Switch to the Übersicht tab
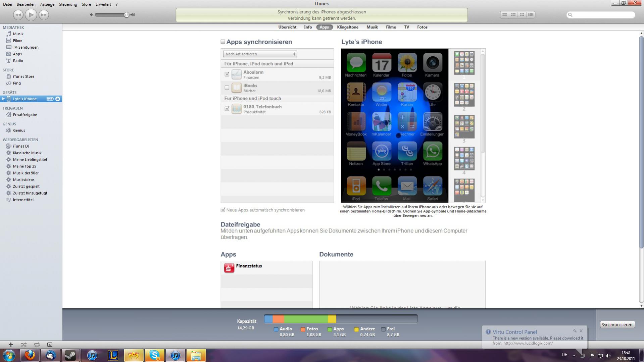This screenshot has height=362, width=644. pos(287,27)
